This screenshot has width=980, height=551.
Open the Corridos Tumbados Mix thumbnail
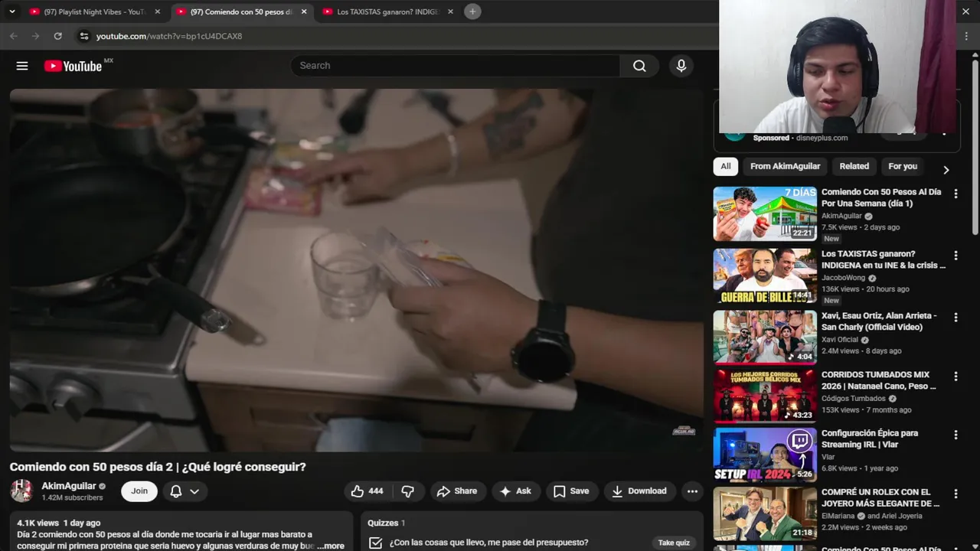click(765, 396)
